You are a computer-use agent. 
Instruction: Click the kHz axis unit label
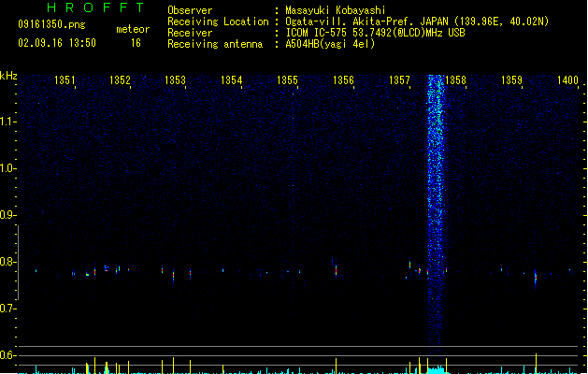coord(8,76)
